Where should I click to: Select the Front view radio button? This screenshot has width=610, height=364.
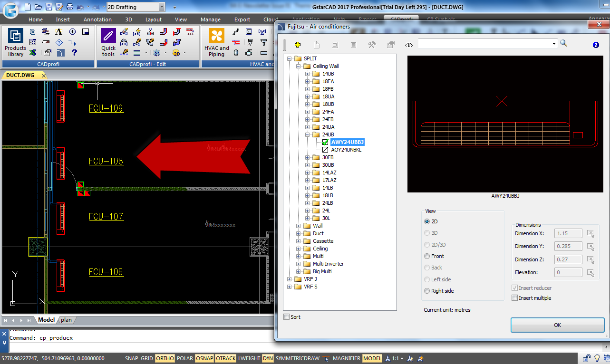click(x=427, y=256)
